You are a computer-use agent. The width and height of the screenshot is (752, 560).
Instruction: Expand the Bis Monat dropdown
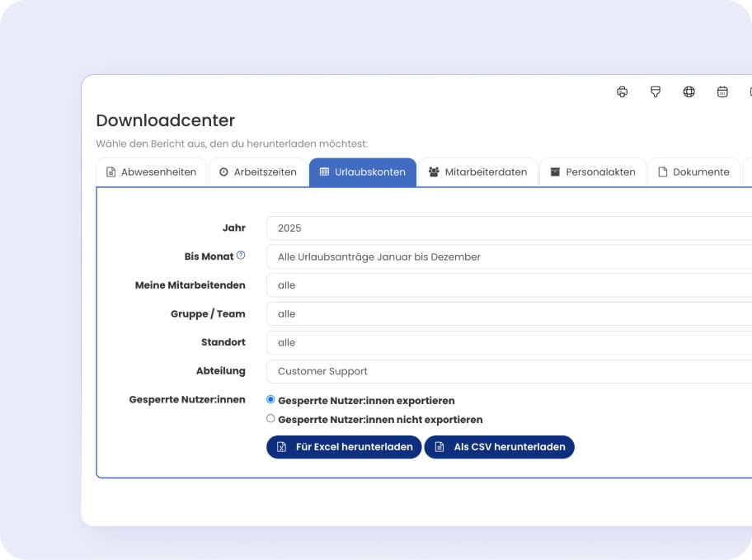click(510, 256)
